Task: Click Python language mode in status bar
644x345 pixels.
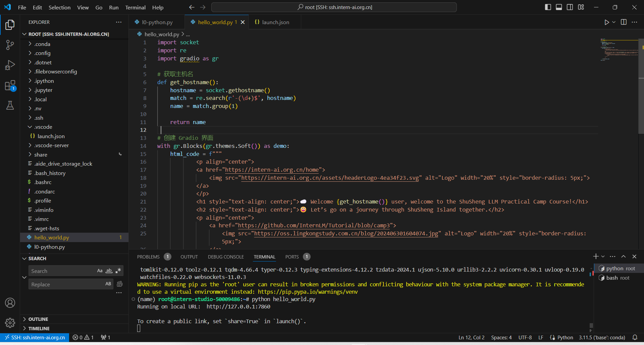Action: pos(565,337)
